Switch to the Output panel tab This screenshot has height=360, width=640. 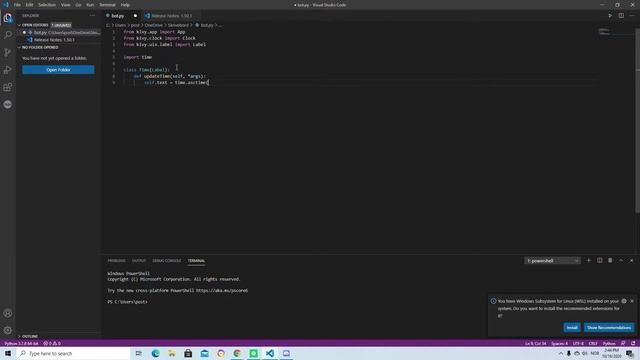(139, 260)
